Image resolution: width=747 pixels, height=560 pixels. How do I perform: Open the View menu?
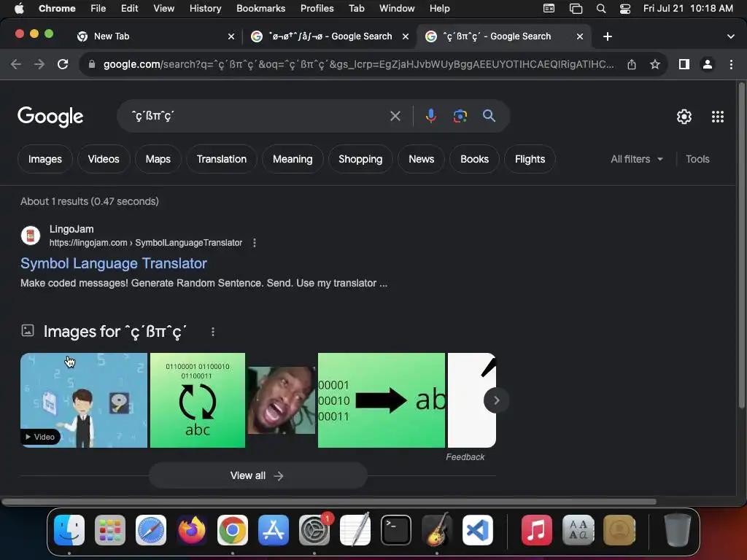163,9
